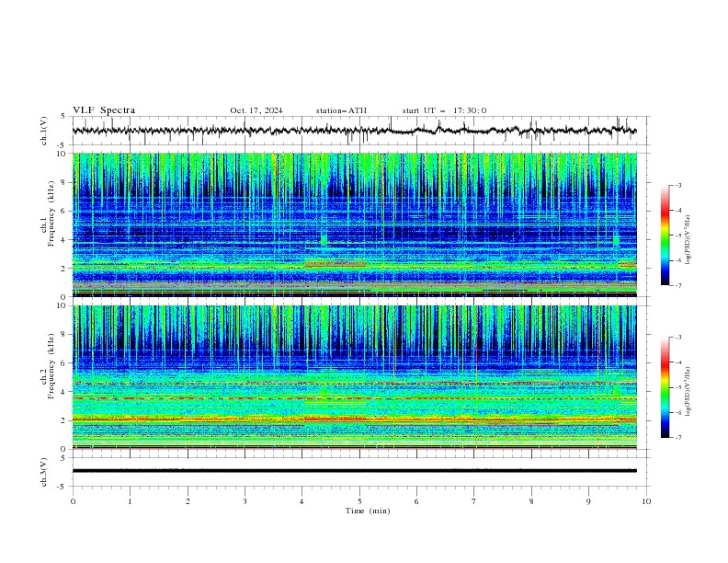Click the "5" tick on the ch.1(V) axis
Viewport: 728px width, 563px height.
coord(64,117)
